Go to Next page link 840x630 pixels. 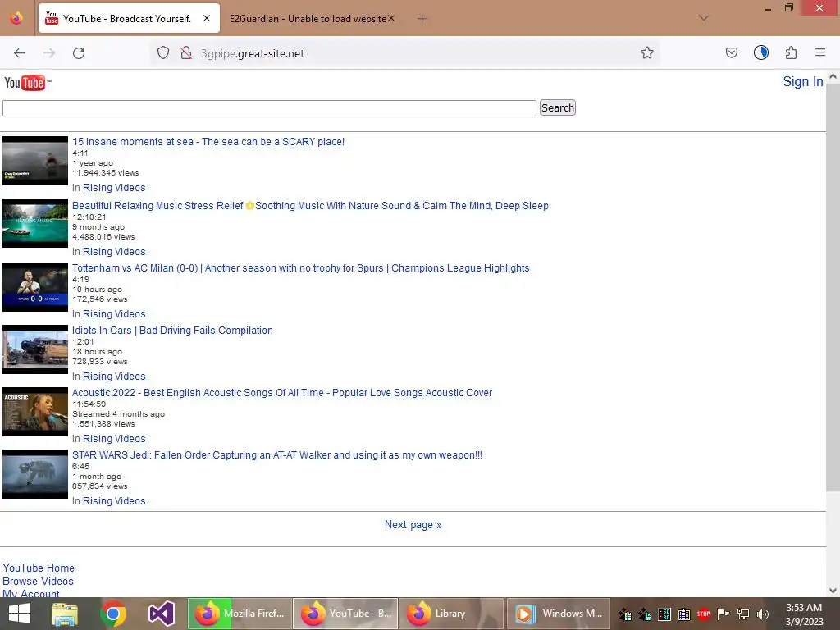[x=413, y=525]
